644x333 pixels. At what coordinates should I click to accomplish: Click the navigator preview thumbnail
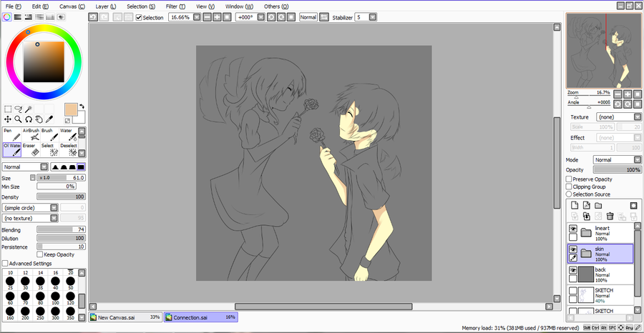click(x=603, y=50)
